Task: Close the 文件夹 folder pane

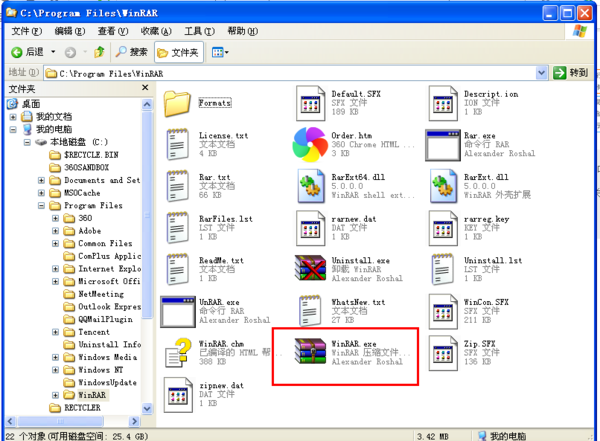Action: (145, 88)
